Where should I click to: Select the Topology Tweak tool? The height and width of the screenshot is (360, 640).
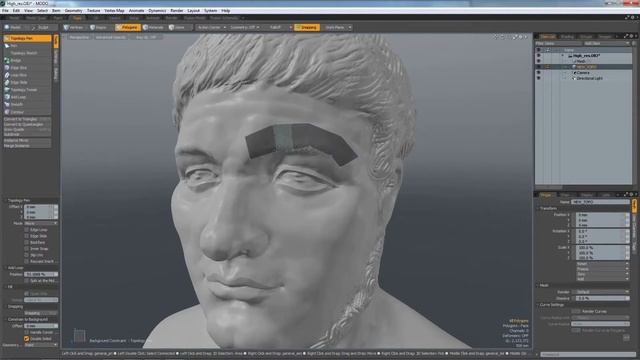tap(28, 90)
